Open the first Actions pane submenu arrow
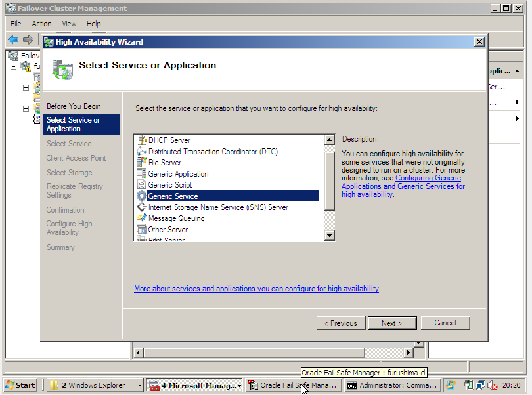 (517, 102)
